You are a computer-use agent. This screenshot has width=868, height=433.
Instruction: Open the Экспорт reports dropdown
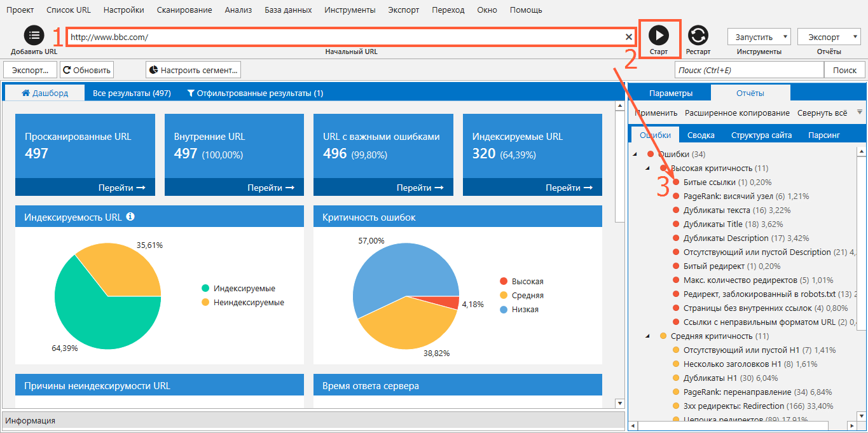pyautogui.click(x=829, y=37)
